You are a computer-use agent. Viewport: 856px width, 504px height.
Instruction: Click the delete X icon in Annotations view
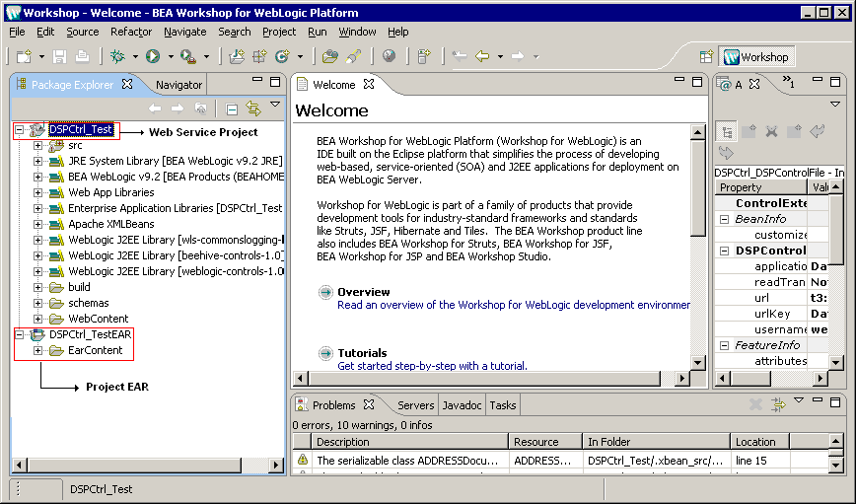click(771, 131)
